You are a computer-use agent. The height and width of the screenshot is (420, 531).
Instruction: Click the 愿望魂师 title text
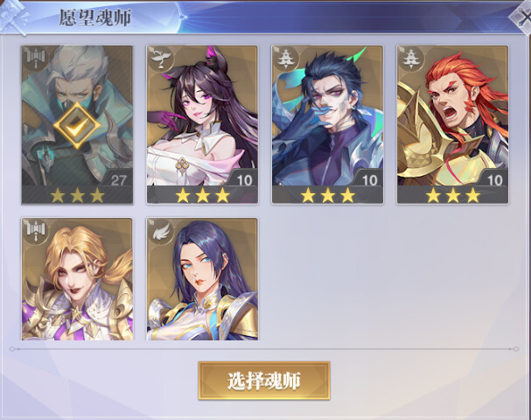(94, 17)
